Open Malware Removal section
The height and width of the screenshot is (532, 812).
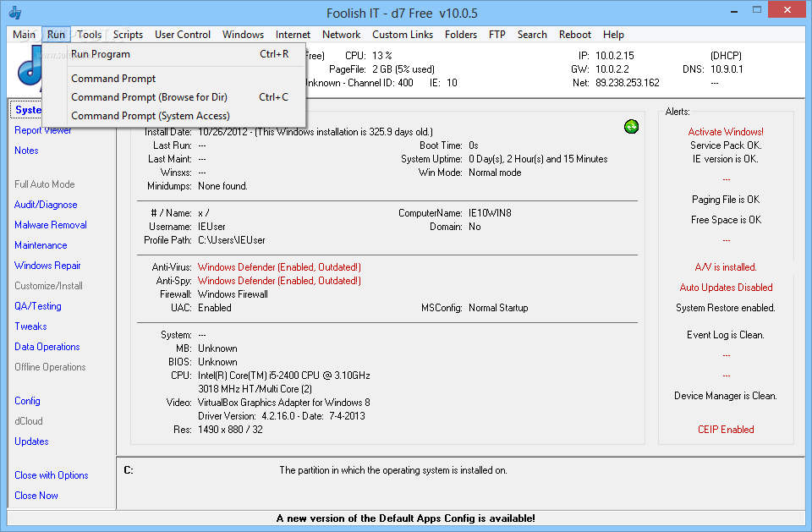50,225
